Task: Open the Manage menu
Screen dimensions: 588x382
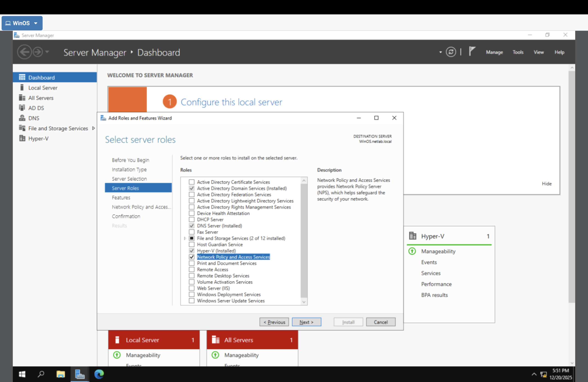Action: [494, 52]
